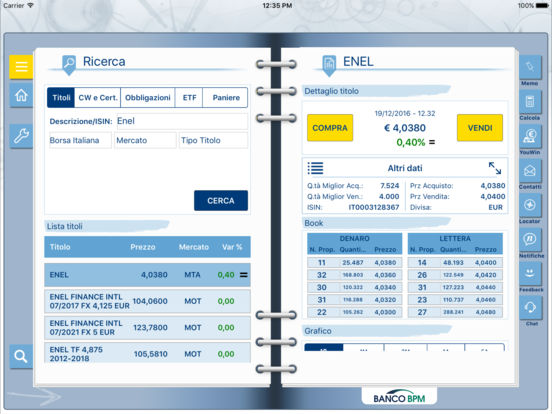The height and width of the screenshot is (414, 552).
Task: Expand Altri dati with the arrows icon
Action: click(495, 168)
